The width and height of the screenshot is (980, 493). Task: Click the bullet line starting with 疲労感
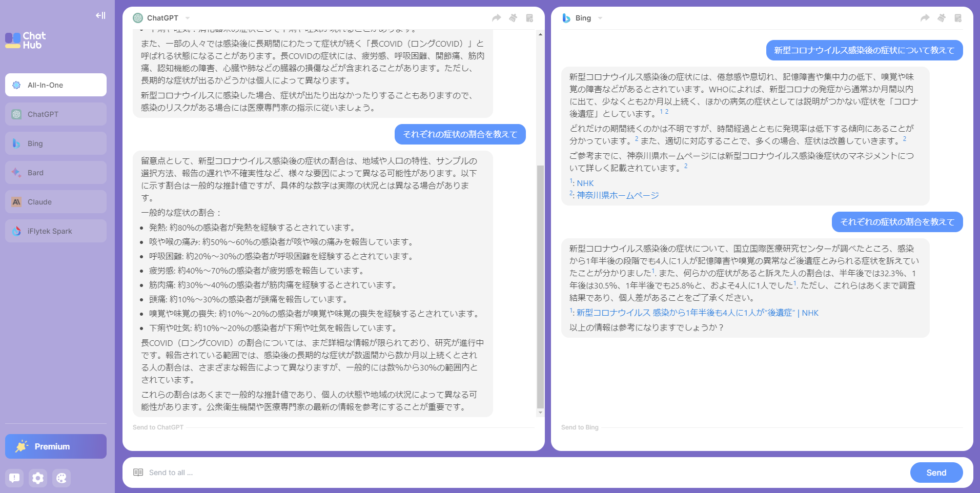257,271
